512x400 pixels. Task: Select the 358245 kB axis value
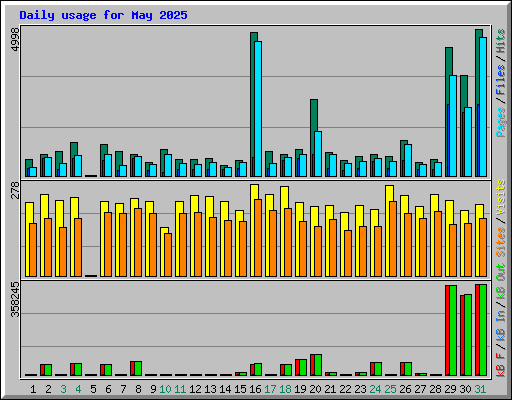(x=15, y=300)
